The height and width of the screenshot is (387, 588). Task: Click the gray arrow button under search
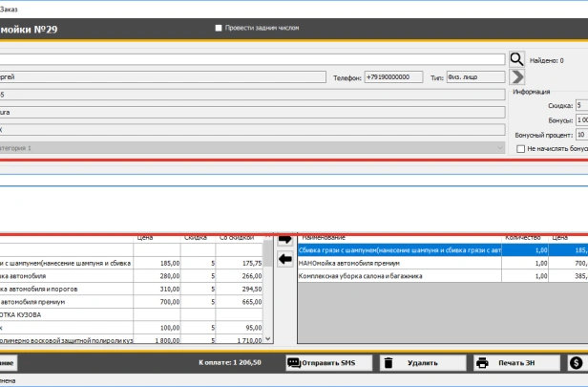516,76
